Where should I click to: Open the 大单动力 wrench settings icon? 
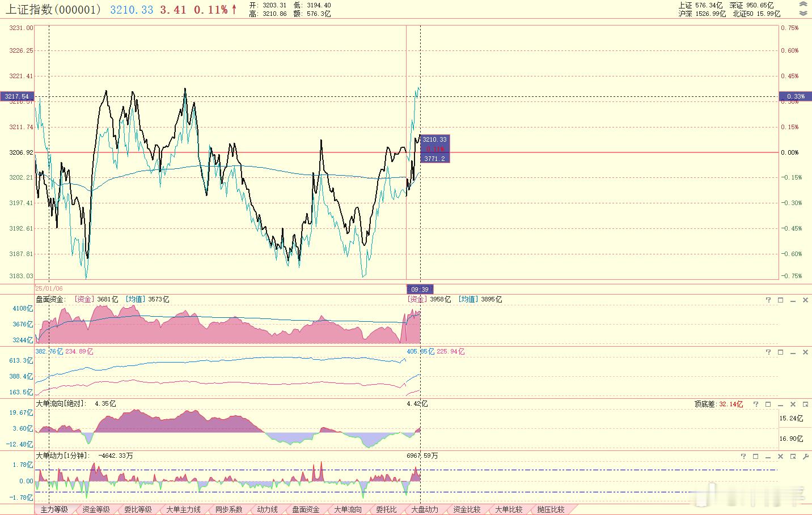pyautogui.click(x=805, y=456)
